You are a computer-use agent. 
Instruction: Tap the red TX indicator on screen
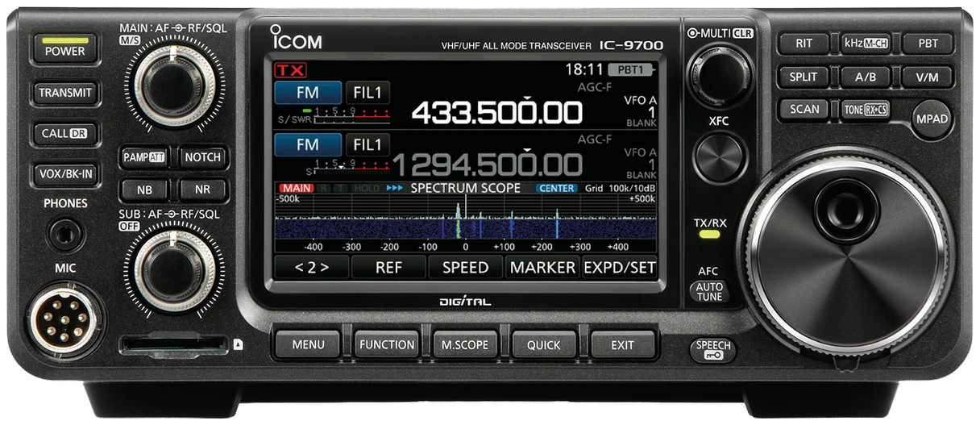coord(290,71)
